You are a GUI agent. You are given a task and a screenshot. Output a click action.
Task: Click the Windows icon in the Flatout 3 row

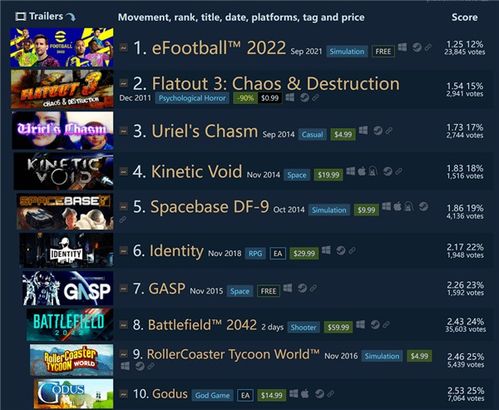290,97
